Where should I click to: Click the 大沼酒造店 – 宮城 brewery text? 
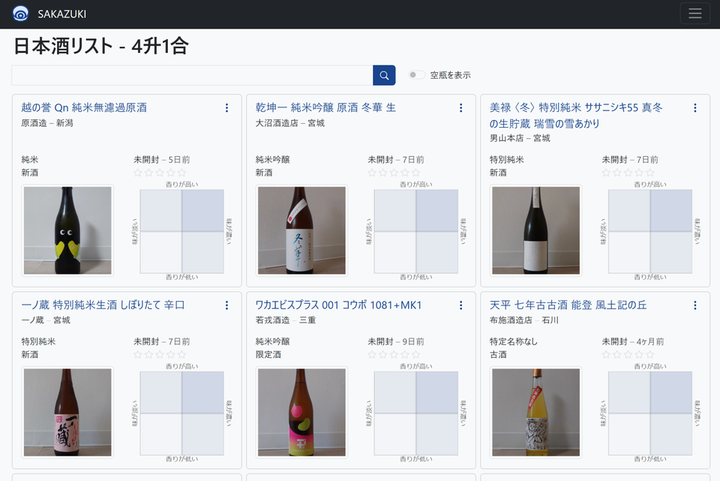coord(290,123)
